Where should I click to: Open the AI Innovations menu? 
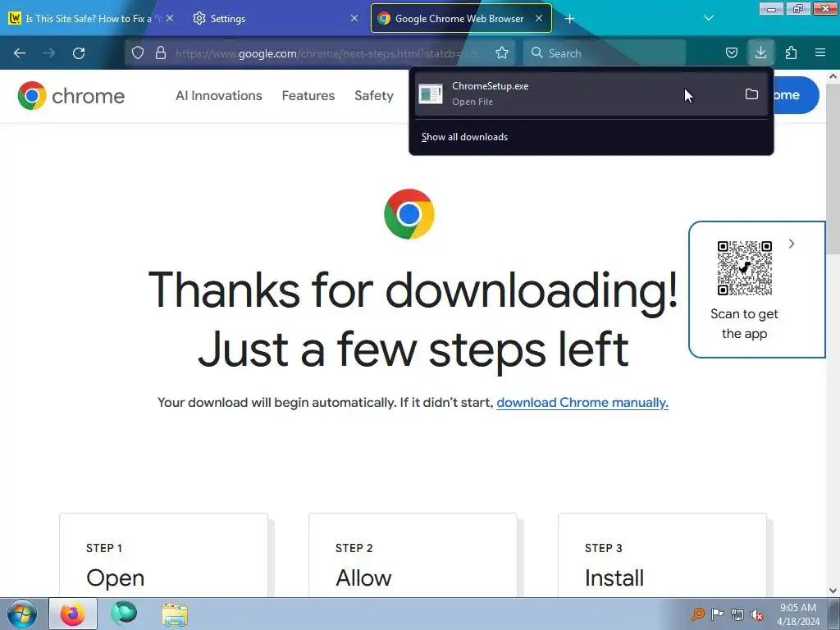pos(218,96)
